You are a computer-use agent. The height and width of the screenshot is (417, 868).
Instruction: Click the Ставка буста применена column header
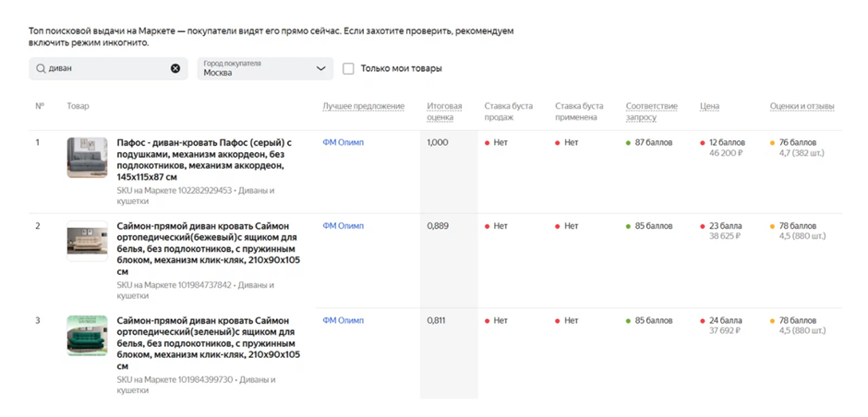(x=580, y=111)
